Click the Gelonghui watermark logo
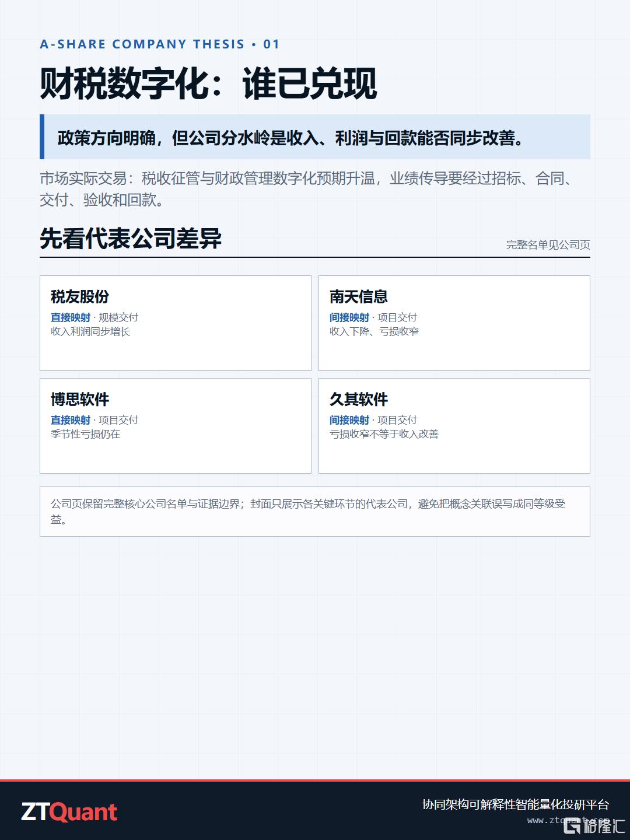This screenshot has height=840, width=630. click(x=594, y=825)
